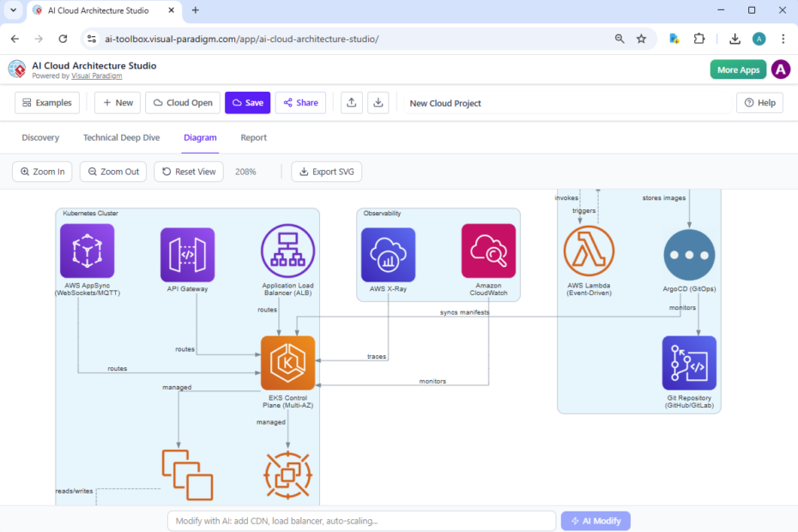This screenshot has width=798, height=532.
Task: Select the AWS AppSync node icon
Action: click(x=87, y=251)
